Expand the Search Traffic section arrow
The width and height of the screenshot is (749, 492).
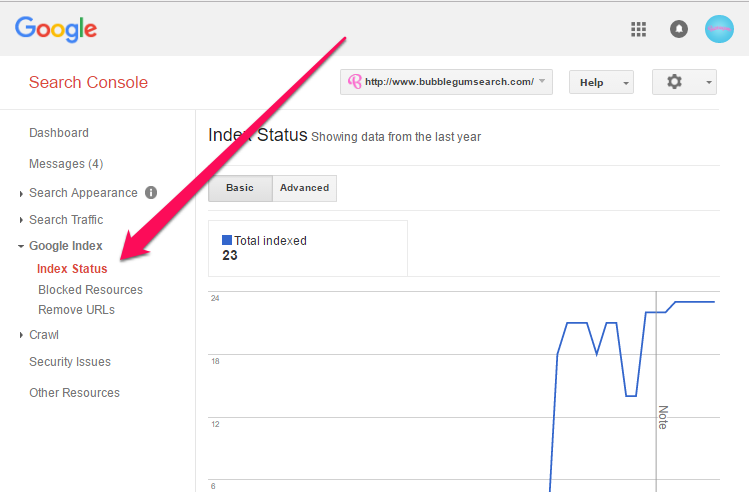pos(21,220)
